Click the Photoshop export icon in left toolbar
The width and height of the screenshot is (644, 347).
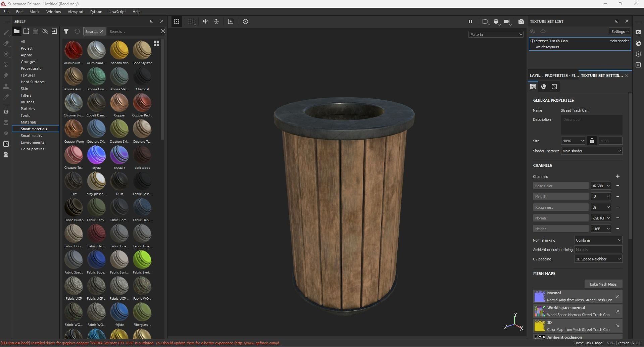(x=6, y=144)
